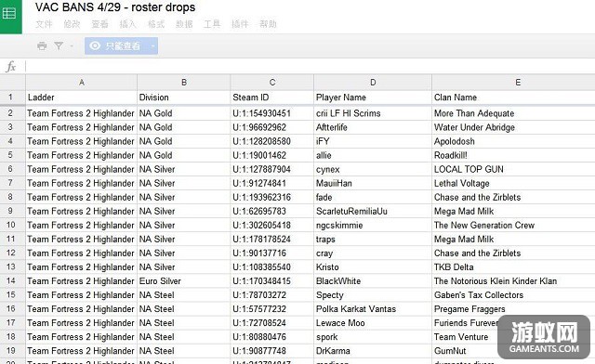
Task: Open the first menu bar item 文件
Action: tap(44, 24)
